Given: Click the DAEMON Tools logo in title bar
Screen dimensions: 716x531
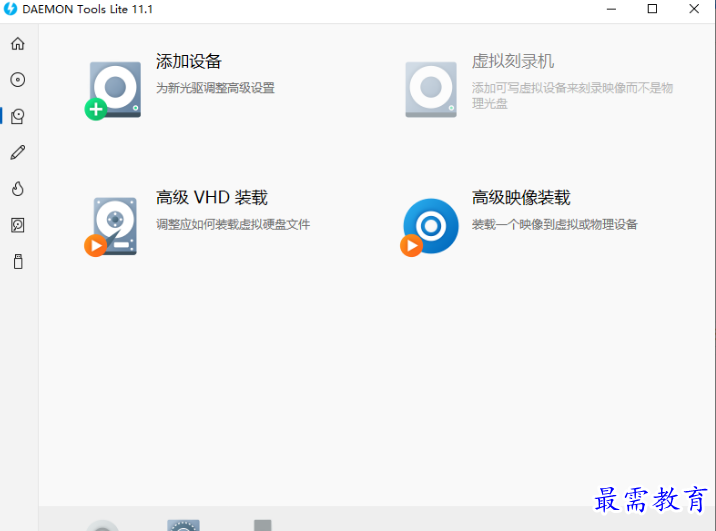Looking at the screenshot, I should click(x=10, y=9).
